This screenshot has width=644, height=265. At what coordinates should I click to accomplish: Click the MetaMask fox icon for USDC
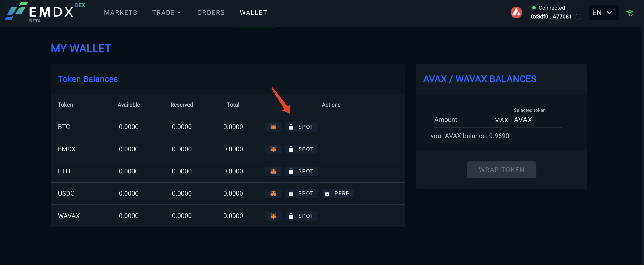pyautogui.click(x=273, y=193)
